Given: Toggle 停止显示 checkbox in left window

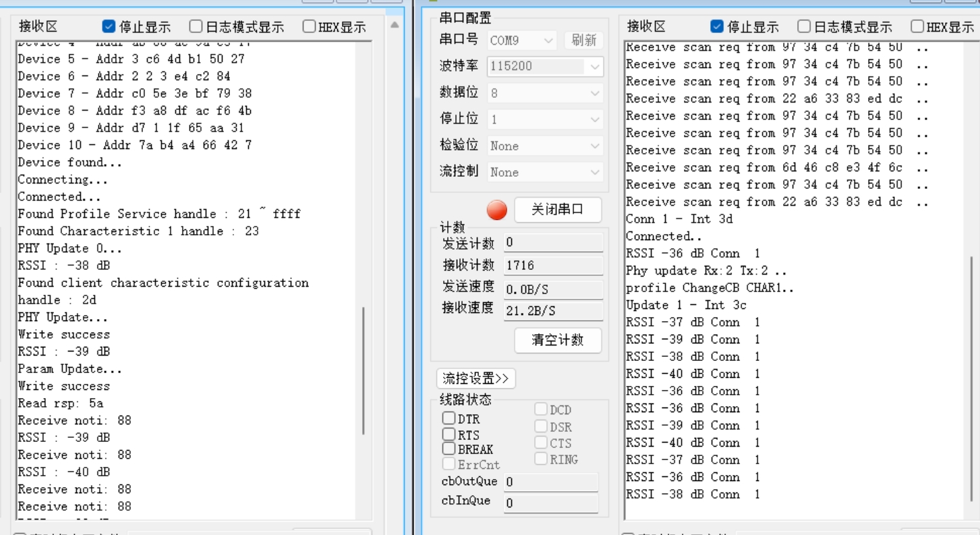Looking at the screenshot, I should click(109, 26).
